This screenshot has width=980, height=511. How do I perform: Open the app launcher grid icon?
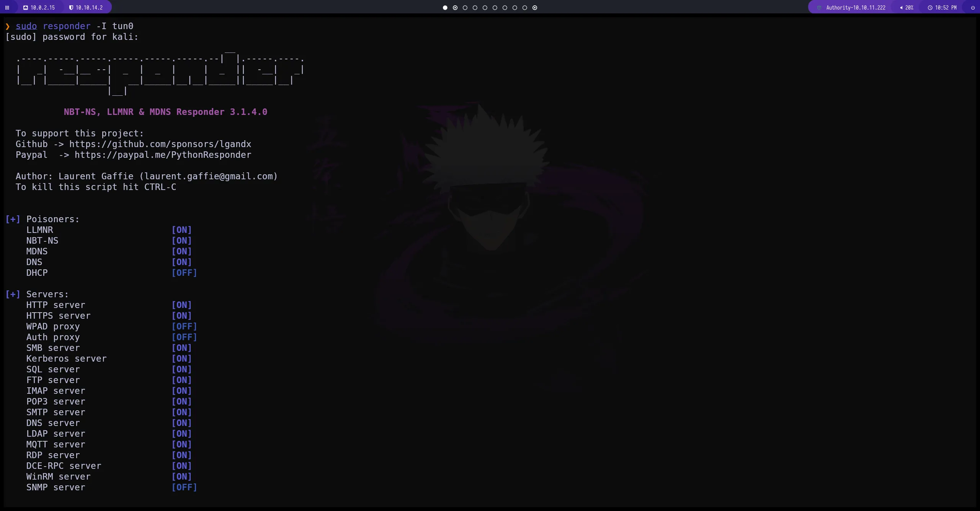coord(7,8)
